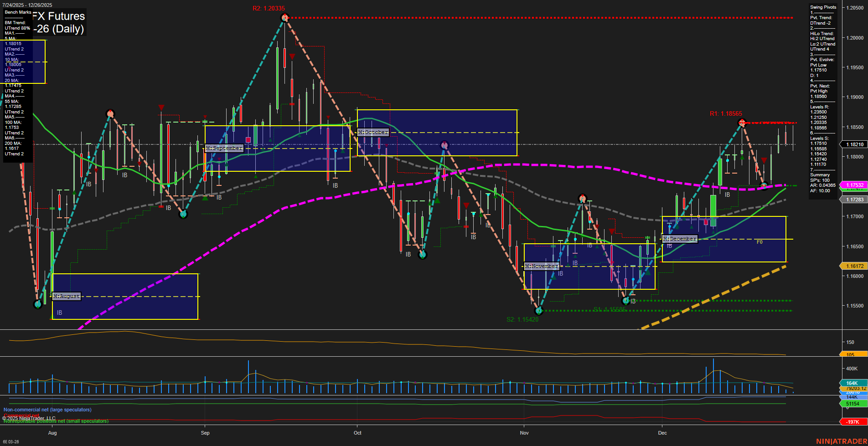Viewport: 868px width, 446px height.
Task: Click the NINJATRADER logo in bottom right
Action: (841, 440)
